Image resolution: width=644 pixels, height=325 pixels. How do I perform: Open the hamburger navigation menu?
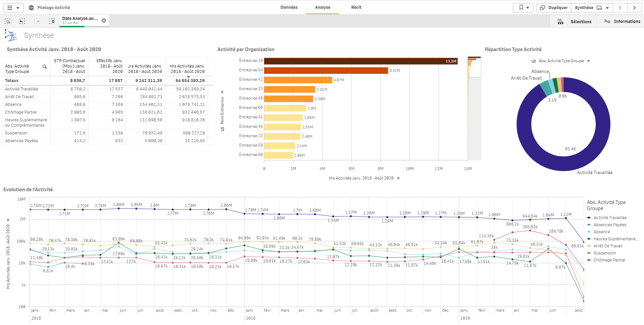pos(13,8)
